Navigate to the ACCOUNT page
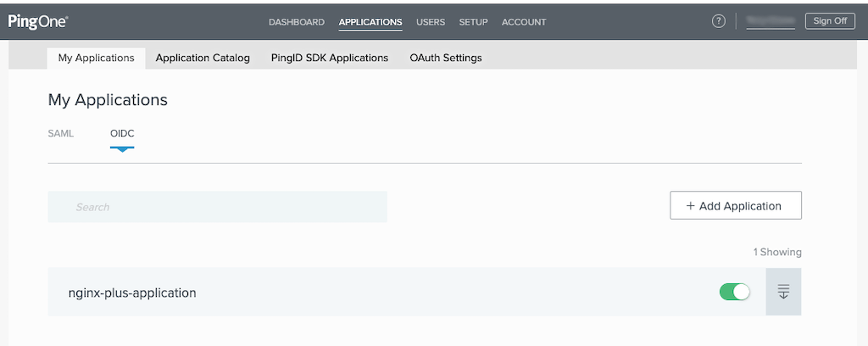This screenshot has height=346, width=868. [x=524, y=22]
